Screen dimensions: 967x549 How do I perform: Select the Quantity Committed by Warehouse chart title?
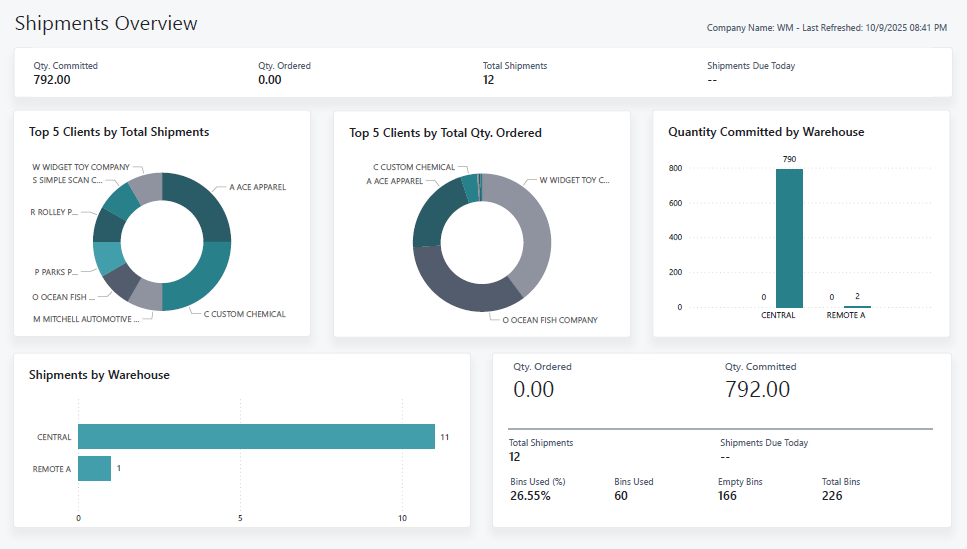coord(766,132)
